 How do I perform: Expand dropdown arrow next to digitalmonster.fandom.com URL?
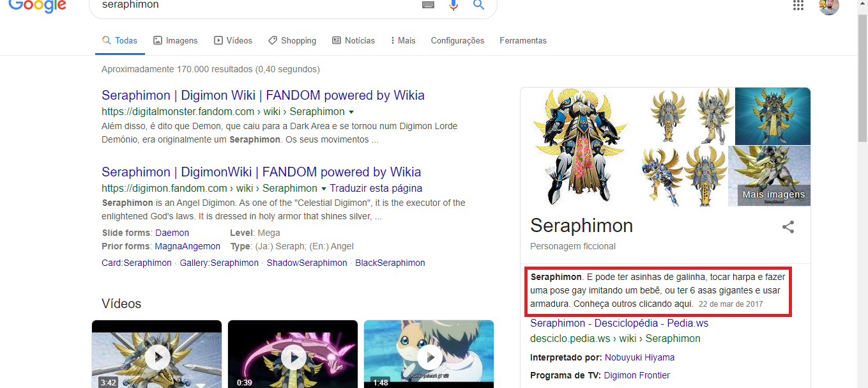[x=351, y=112]
